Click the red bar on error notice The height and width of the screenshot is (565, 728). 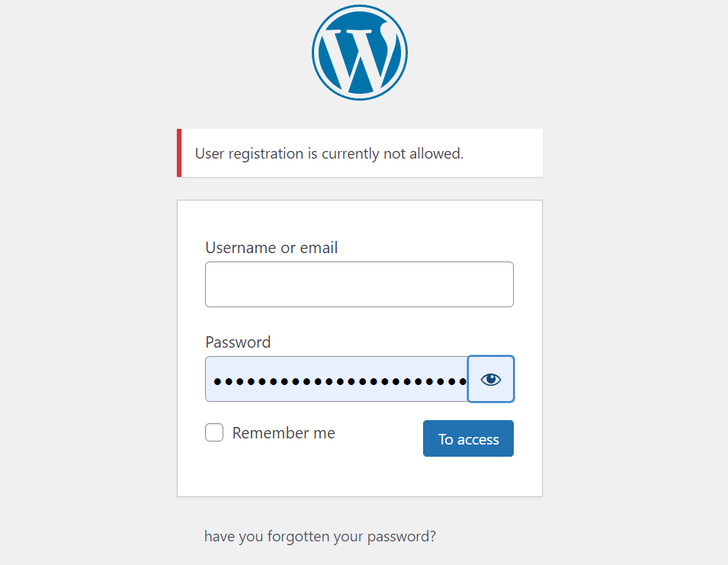(x=179, y=153)
